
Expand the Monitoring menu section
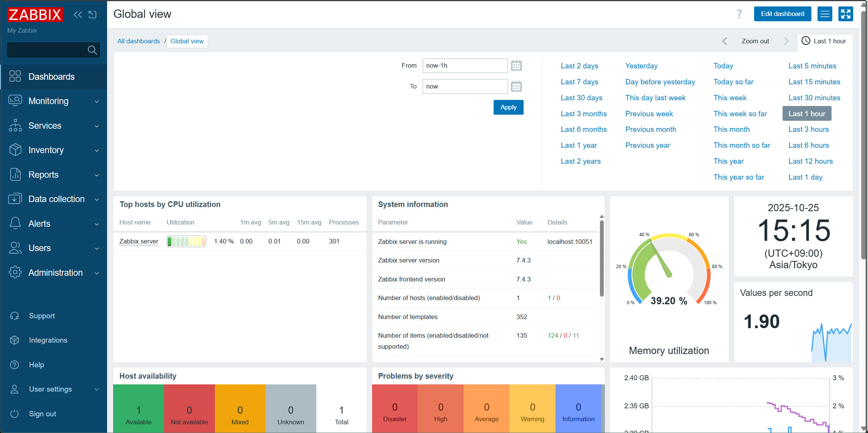point(53,101)
